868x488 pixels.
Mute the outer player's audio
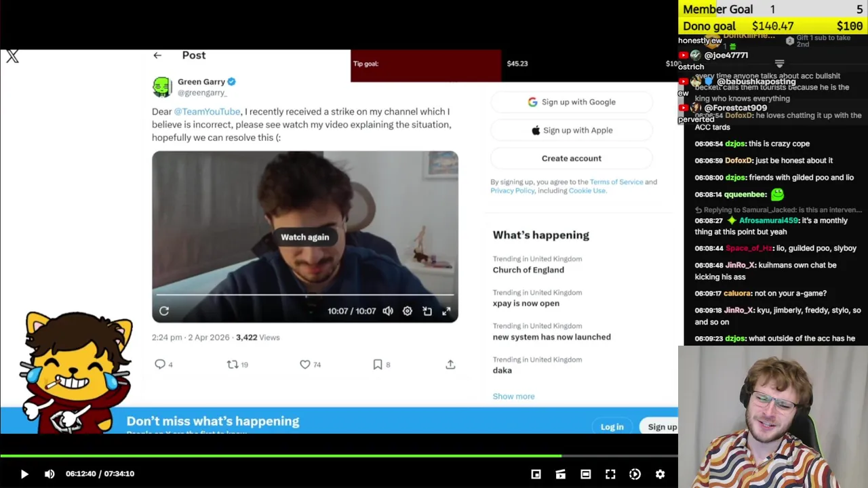50,474
